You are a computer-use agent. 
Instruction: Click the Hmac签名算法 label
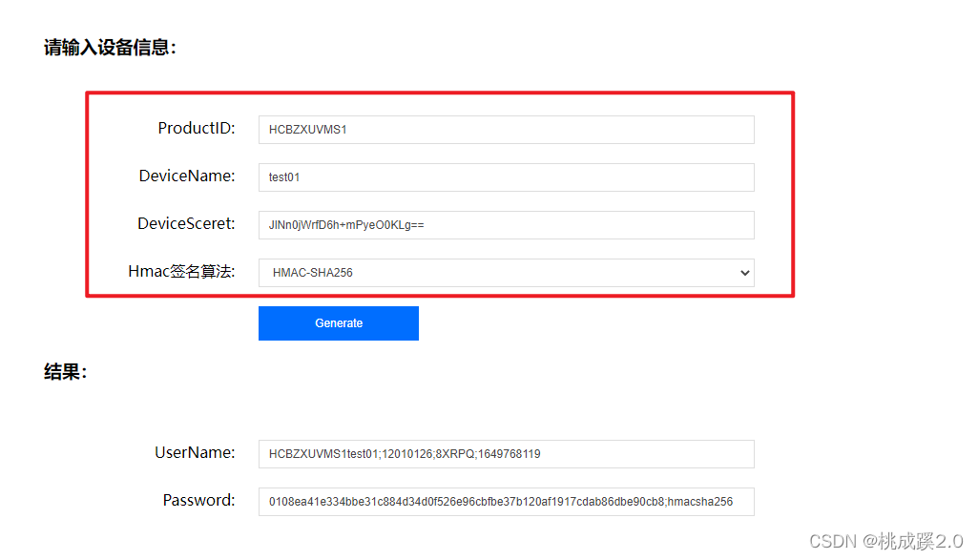point(181,271)
